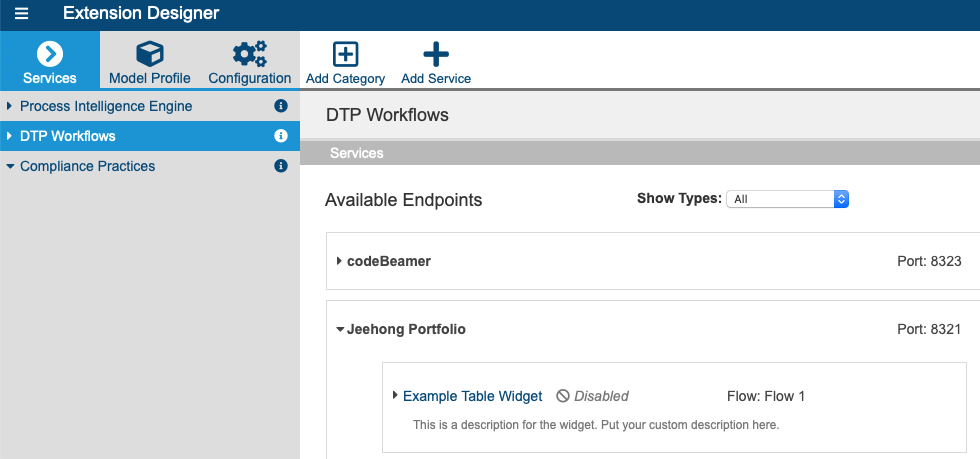Click the Add Service plus icon
This screenshot has height=459, width=980.
(436, 54)
